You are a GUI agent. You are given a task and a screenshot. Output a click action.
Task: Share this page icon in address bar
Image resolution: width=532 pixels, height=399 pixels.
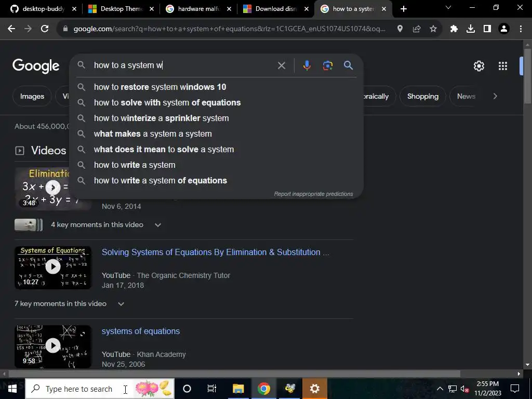coord(417,29)
